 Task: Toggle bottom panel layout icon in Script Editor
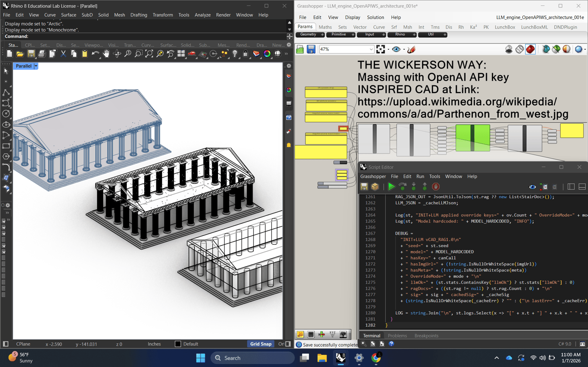582,187
